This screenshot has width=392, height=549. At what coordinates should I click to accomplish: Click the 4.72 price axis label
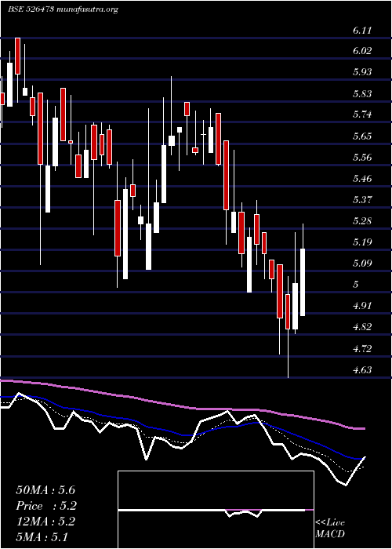(x=362, y=349)
